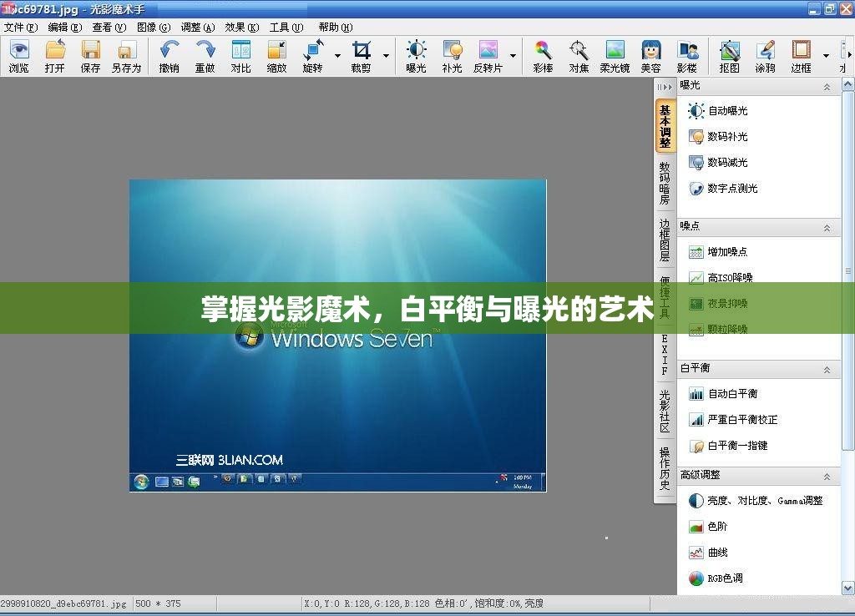Open the 边框 frame tool
Image resolution: width=855 pixels, height=616 pixels.
(x=802, y=56)
